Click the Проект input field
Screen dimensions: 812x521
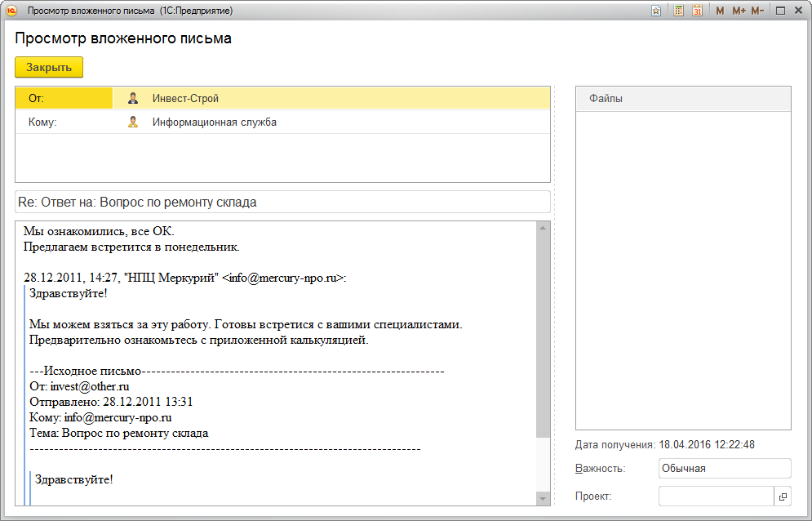(717, 497)
